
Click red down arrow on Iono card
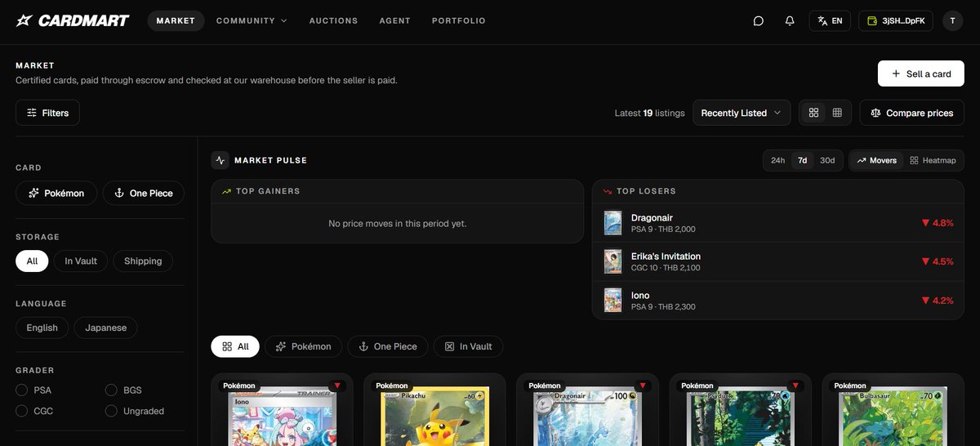(337, 386)
